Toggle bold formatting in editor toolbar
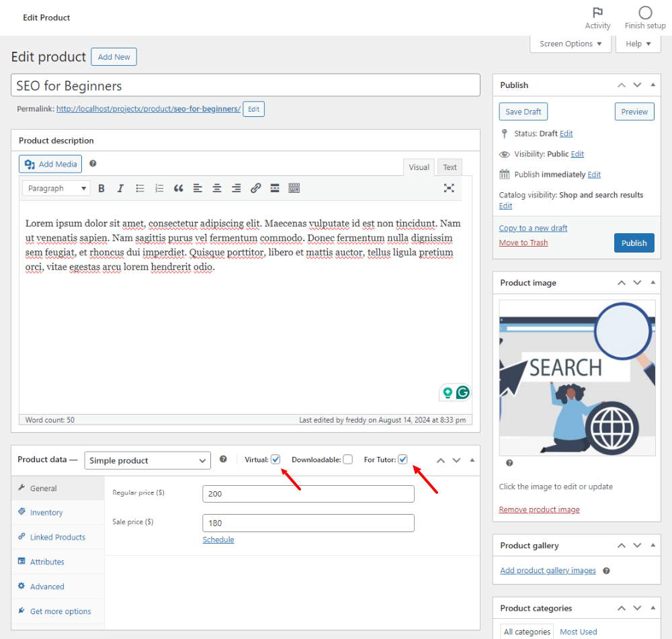Image resolution: width=672 pixels, height=639 pixels. tap(101, 188)
